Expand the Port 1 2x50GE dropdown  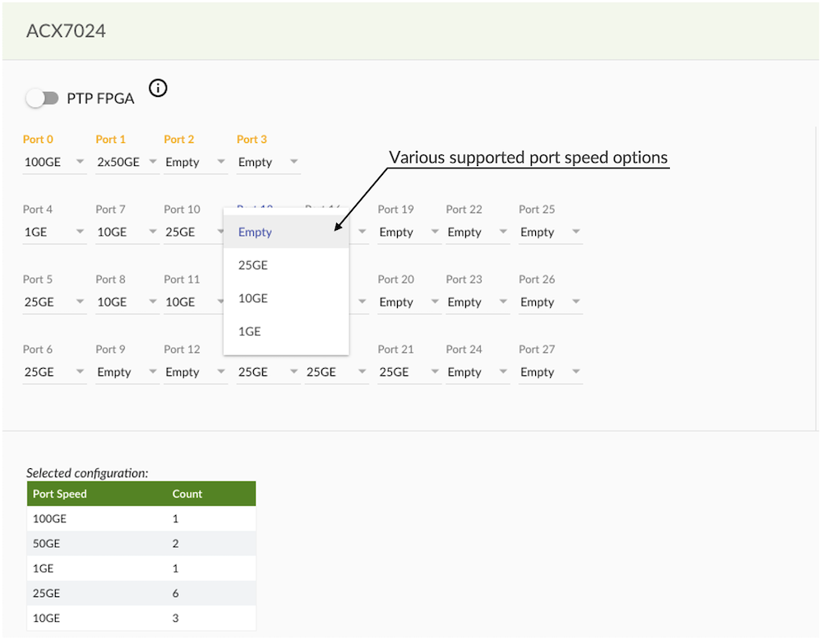click(127, 163)
